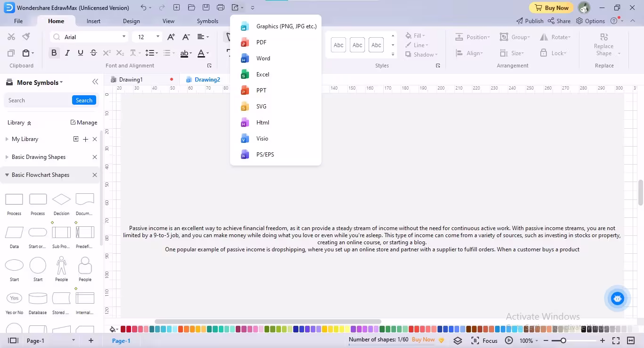Viewport: 644px width, 348px height.
Task: Export as Graphics (PNG, JPG etc.)
Action: pos(276,26)
